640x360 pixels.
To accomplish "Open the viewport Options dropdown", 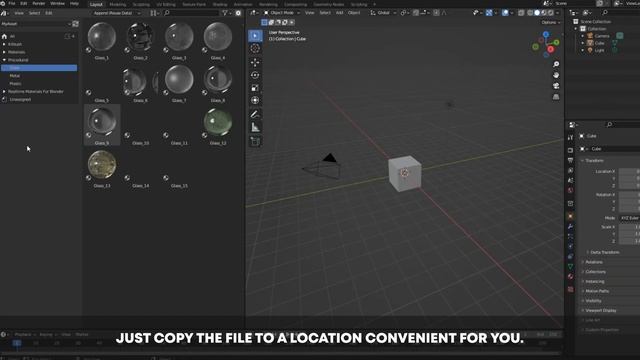I will coord(551,22).
